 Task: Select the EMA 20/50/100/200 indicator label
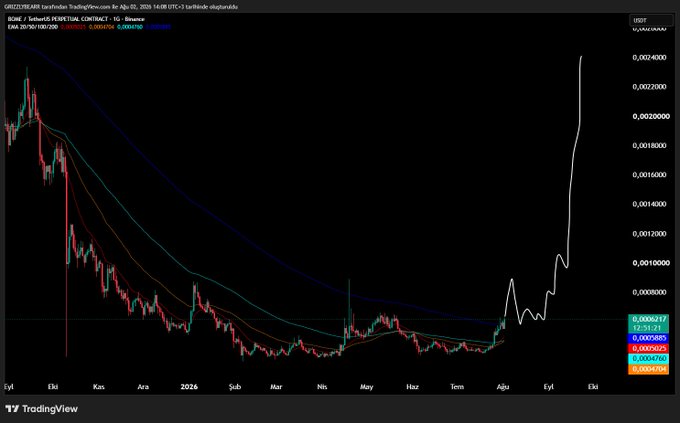pos(33,27)
